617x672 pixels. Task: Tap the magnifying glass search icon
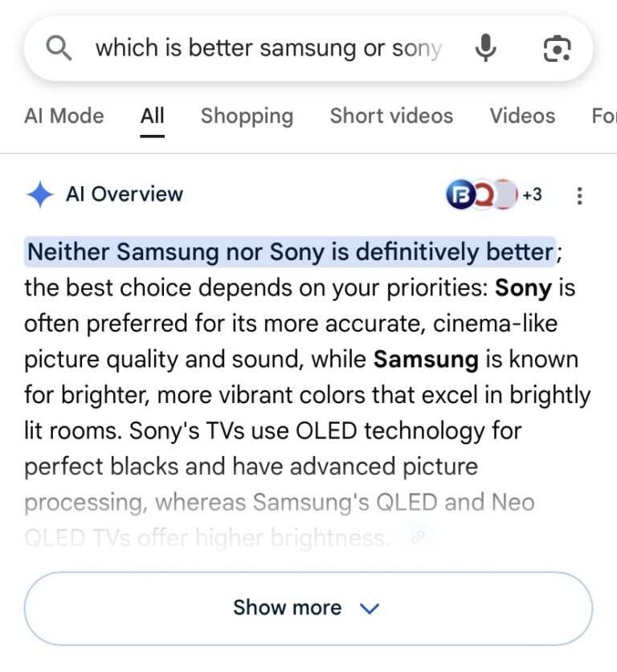click(59, 49)
